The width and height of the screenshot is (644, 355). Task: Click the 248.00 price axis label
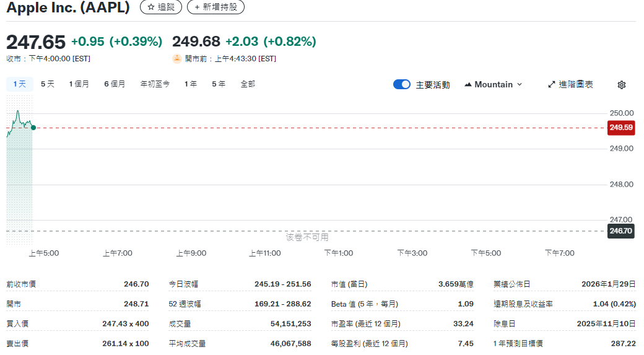pos(622,185)
